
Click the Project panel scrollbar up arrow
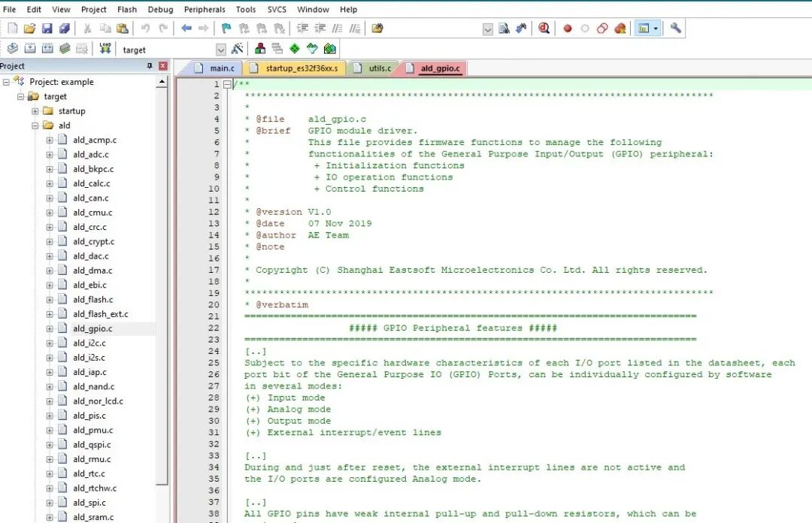(x=162, y=82)
